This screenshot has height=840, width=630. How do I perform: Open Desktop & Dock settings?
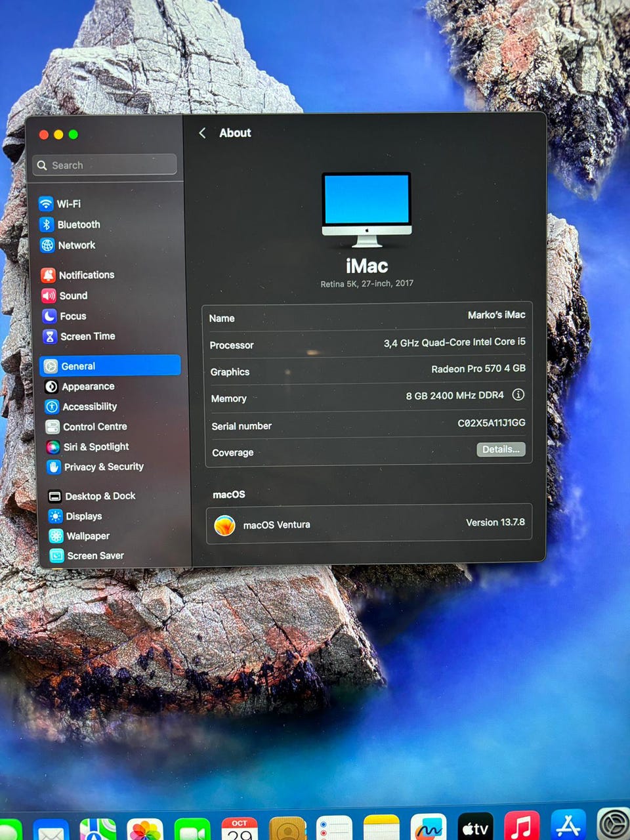tap(92, 496)
